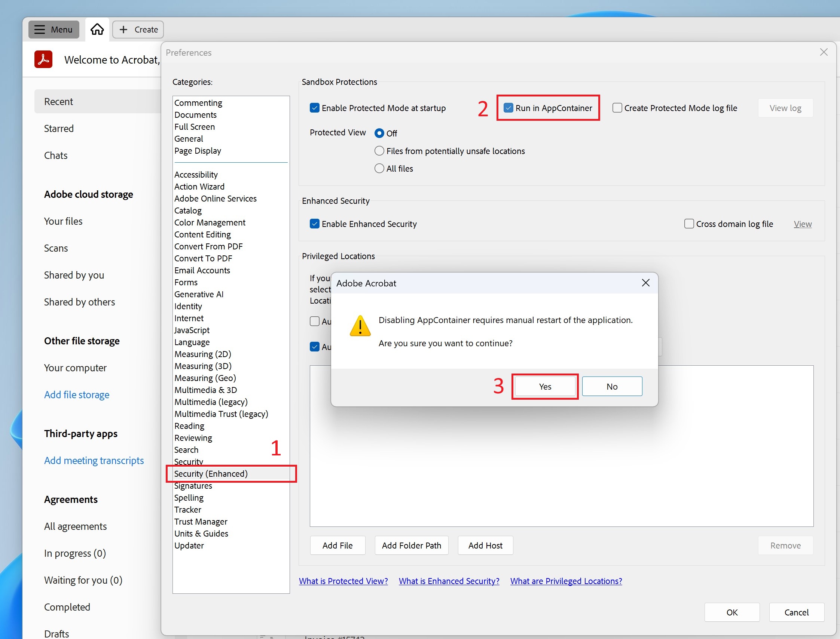Click Add meeting transcripts link
Screen dimensions: 840x639
(x=94, y=461)
